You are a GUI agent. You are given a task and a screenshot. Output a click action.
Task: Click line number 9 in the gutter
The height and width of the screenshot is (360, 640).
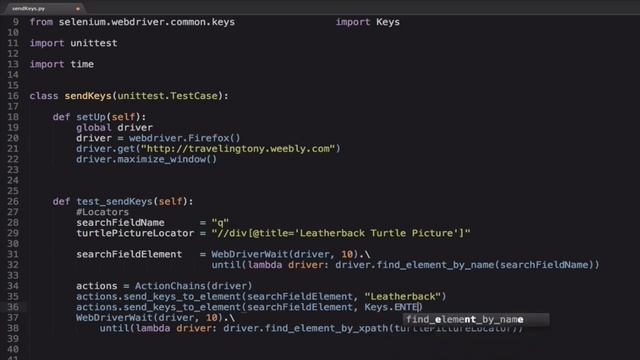[16, 22]
